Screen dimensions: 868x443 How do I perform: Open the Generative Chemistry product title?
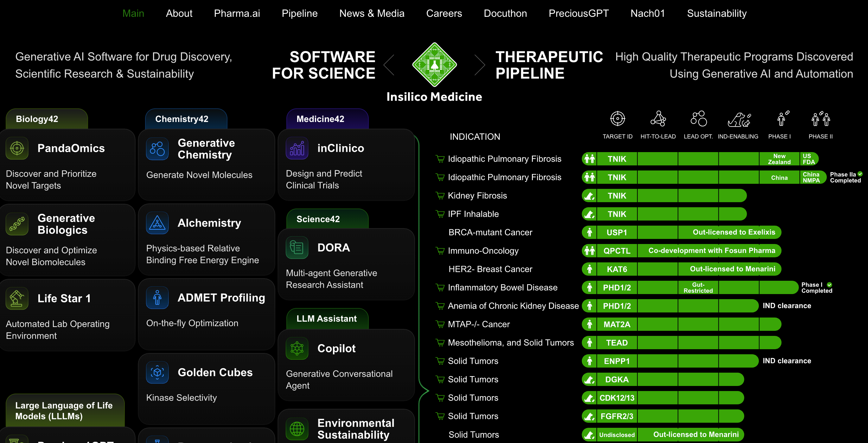click(x=206, y=149)
